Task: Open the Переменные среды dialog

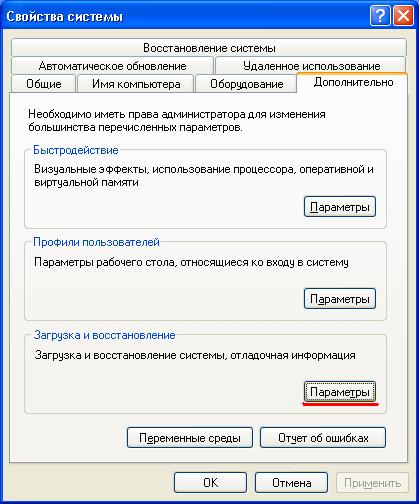Action: click(190, 438)
